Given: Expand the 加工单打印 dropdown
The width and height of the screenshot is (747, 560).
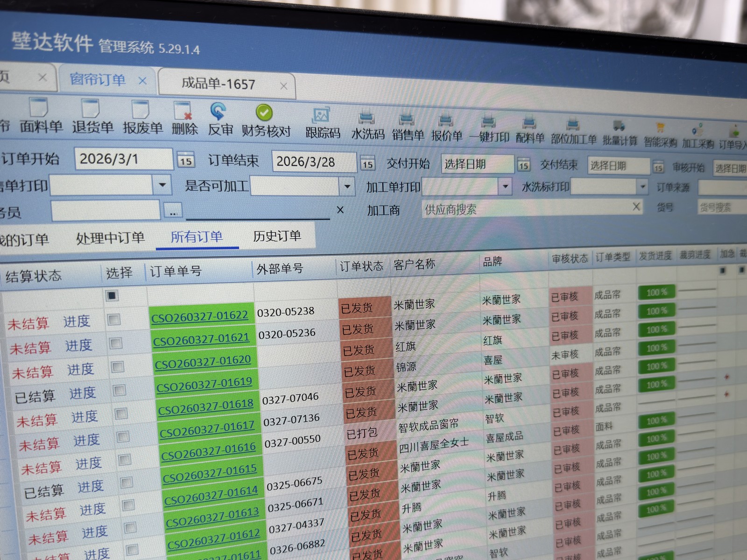Looking at the screenshot, I should click(x=505, y=187).
